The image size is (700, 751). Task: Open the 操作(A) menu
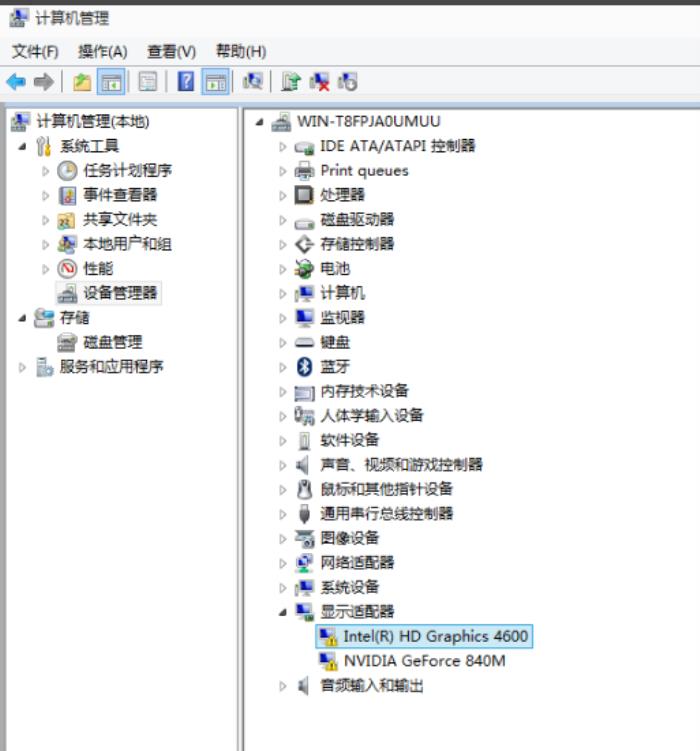(103, 51)
